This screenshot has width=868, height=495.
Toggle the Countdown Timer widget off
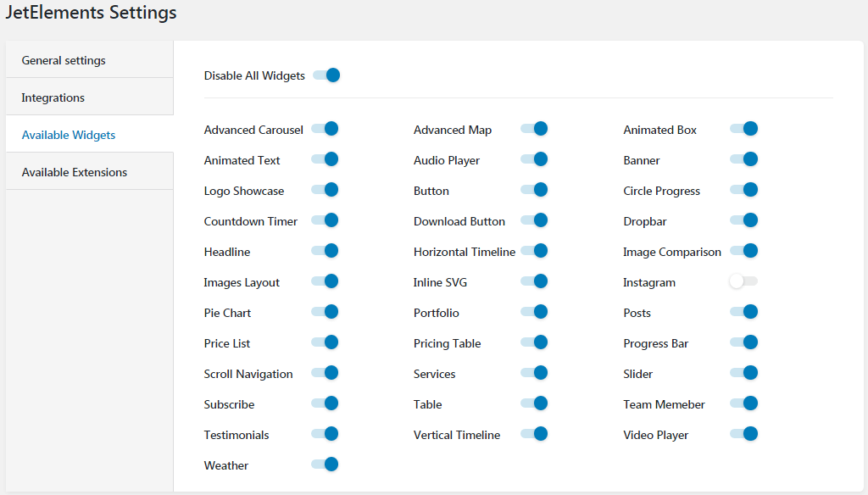[325, 220]
